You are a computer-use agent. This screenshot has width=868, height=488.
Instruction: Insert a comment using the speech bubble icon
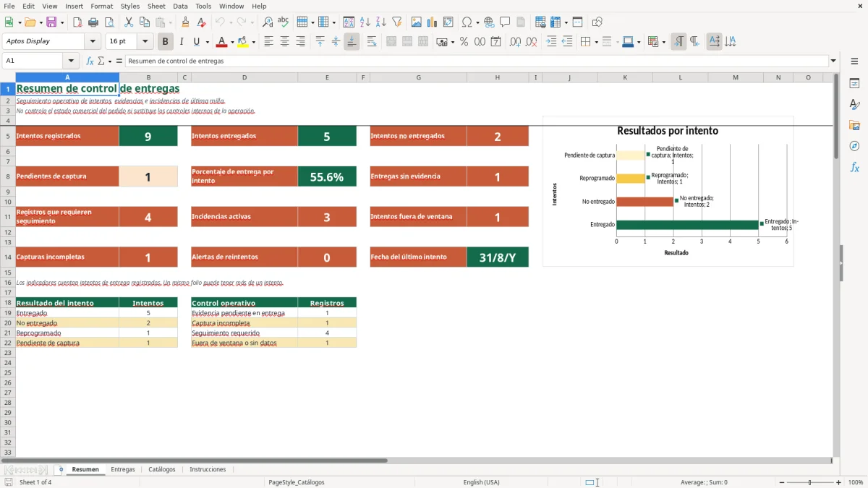coord(505,22)
